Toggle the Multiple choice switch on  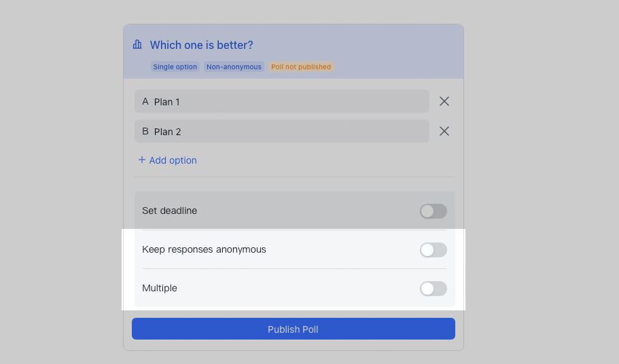[x=433, y=289]
